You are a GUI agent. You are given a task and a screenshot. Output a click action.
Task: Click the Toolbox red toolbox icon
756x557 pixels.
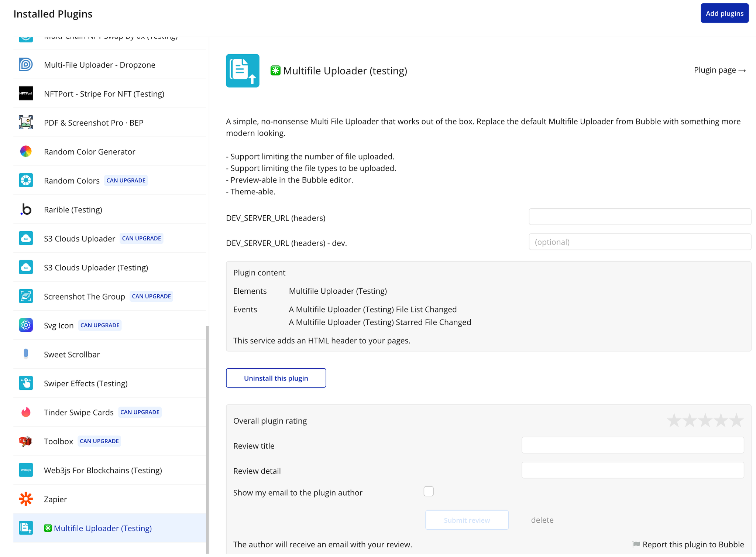[26, 441]
